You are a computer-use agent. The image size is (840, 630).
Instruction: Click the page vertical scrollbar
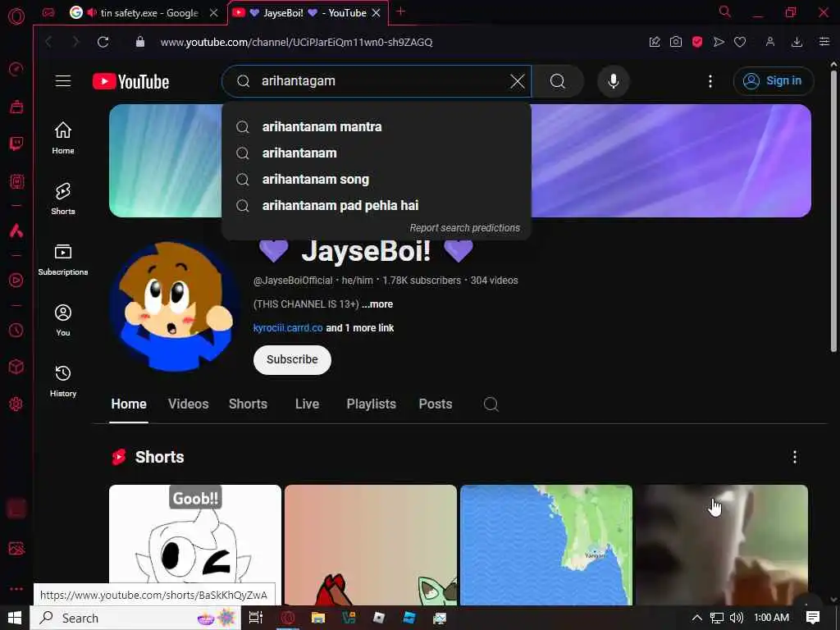click(833, 210)
